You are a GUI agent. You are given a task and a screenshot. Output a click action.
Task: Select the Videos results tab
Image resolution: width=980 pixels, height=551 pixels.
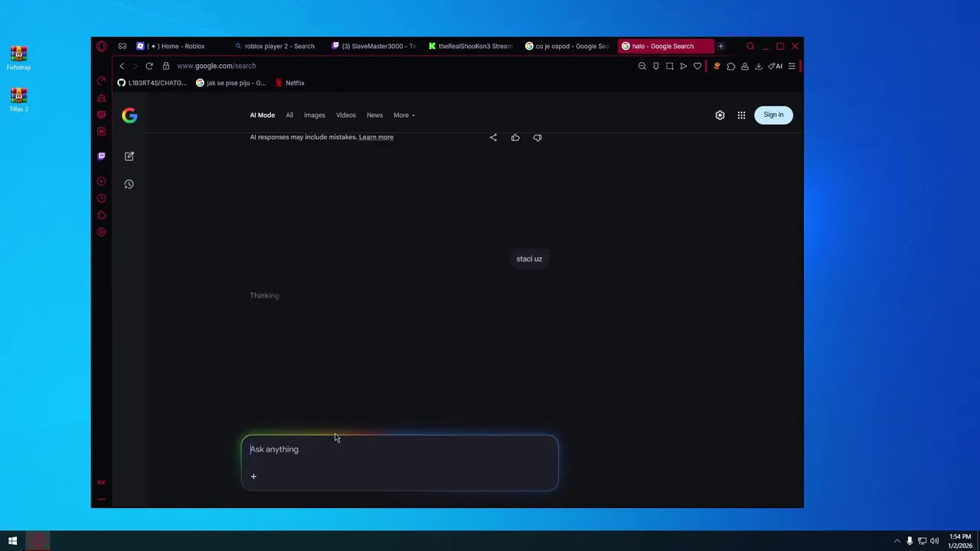[346, 116]
